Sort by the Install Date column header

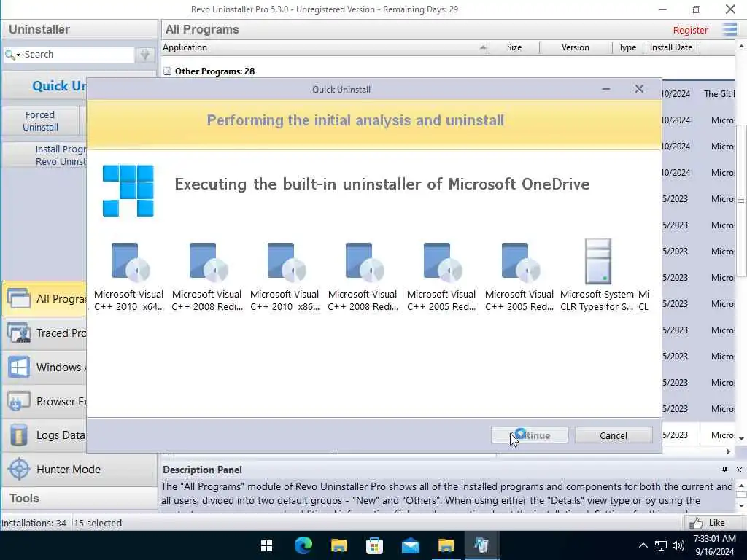tap(671, 47)
